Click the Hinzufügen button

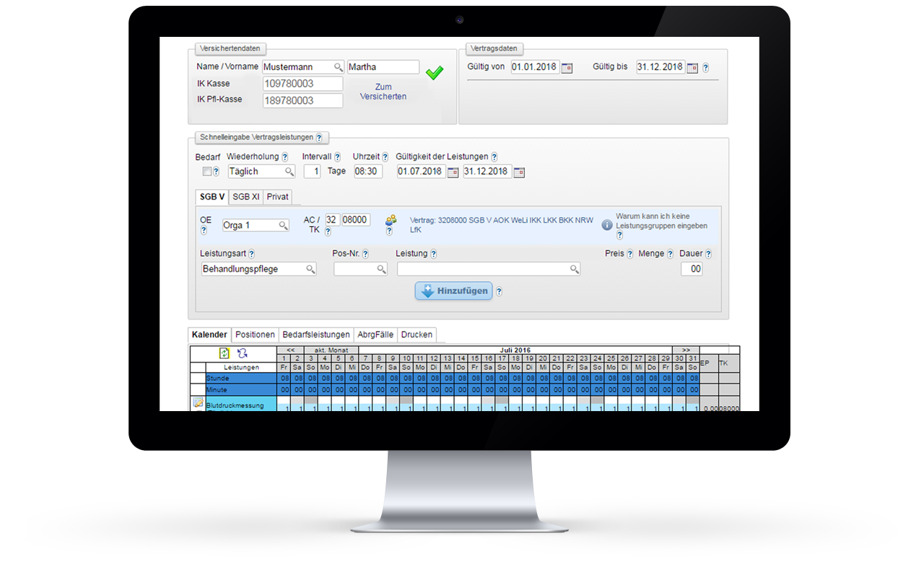[x=453, y=291]
